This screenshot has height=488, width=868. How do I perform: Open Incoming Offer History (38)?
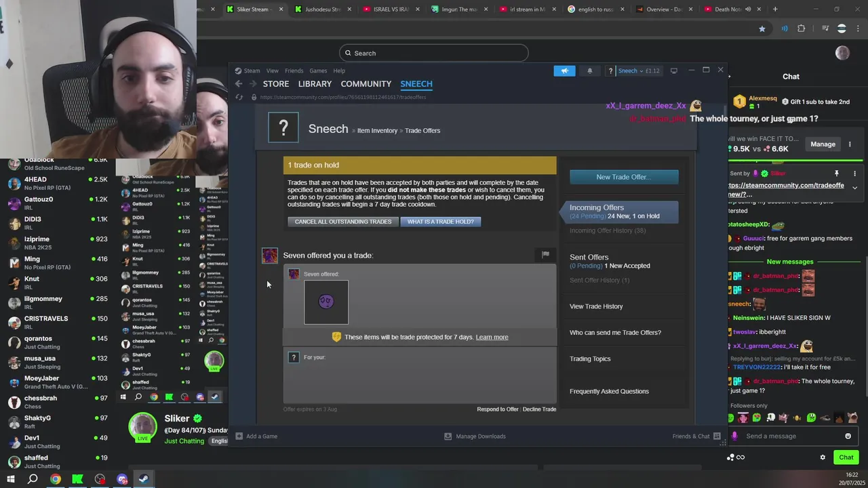pos(607,230)
